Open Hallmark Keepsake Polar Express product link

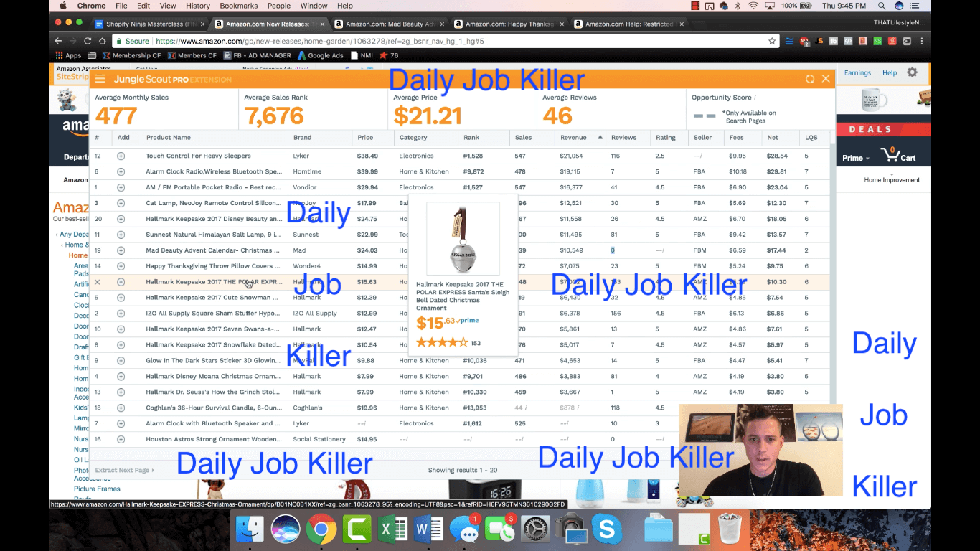coord(214,282)
